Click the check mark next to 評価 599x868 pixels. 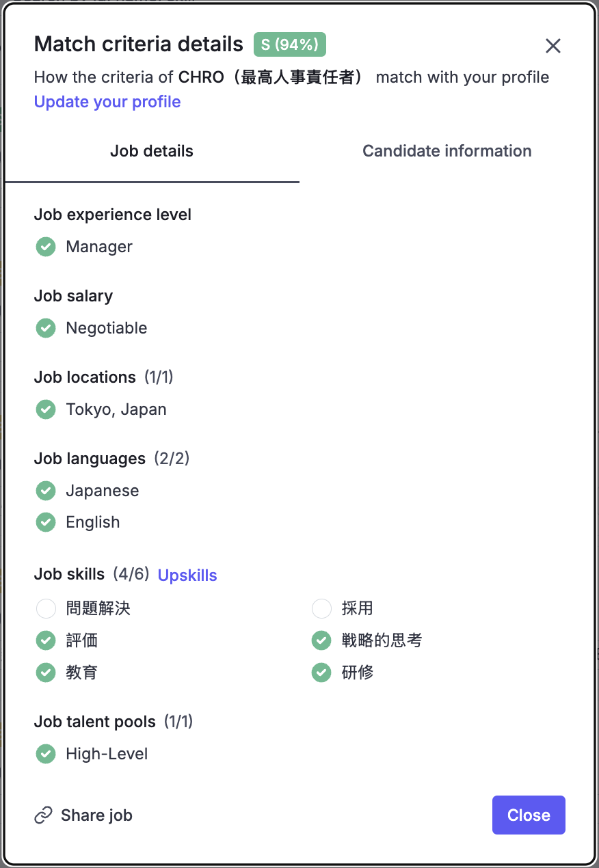tap(46, 640)
